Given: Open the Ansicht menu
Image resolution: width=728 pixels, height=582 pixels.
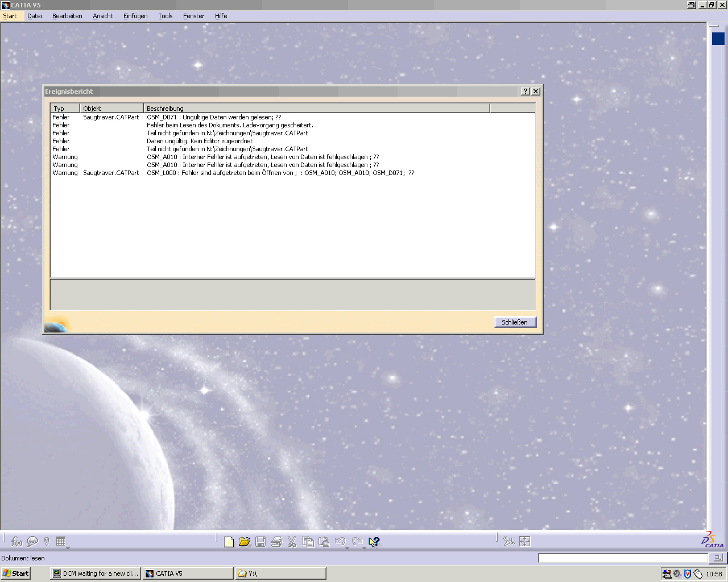Looking at the screenshot, I should coord(103,16).
